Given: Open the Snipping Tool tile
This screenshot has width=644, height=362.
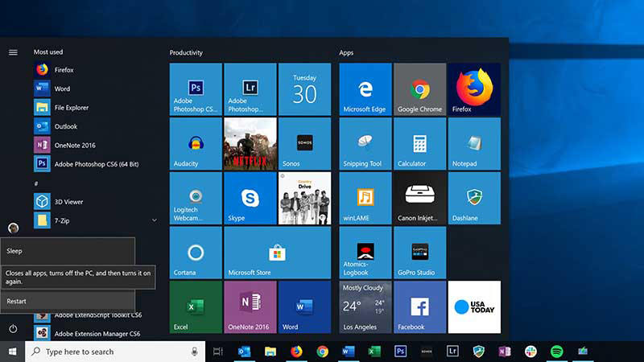Looking at the screenshot, I should (x=365, y=144).
